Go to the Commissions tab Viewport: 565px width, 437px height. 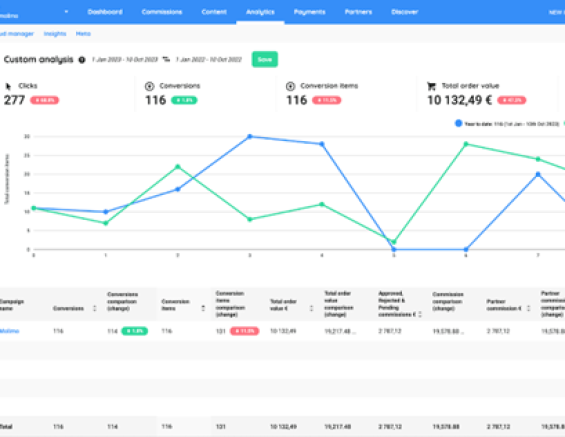(162, 12)
